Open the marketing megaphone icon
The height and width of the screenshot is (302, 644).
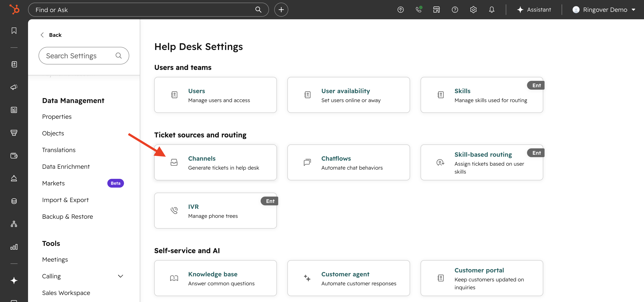point(14,87)
